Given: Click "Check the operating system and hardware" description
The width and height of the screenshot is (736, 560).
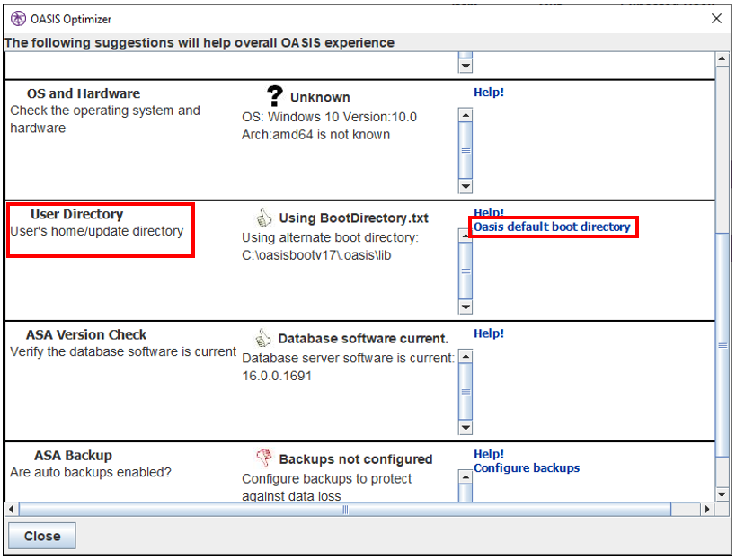Looking at the screenshot, I should [105, 120].
